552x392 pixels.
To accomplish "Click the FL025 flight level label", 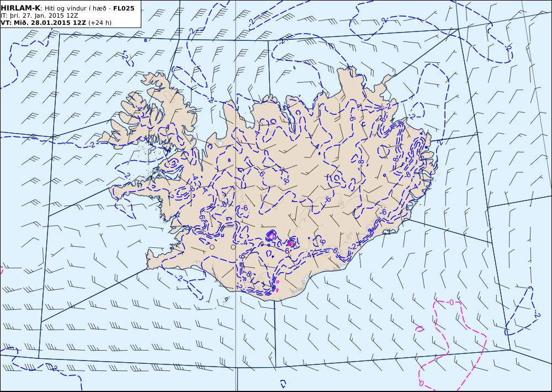I will pos(124,8).
